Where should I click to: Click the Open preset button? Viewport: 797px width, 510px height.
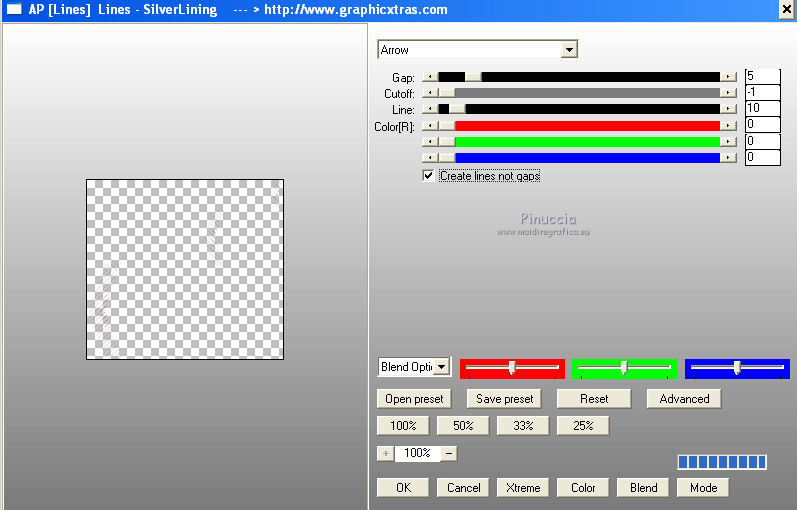[x=414, y=399]
